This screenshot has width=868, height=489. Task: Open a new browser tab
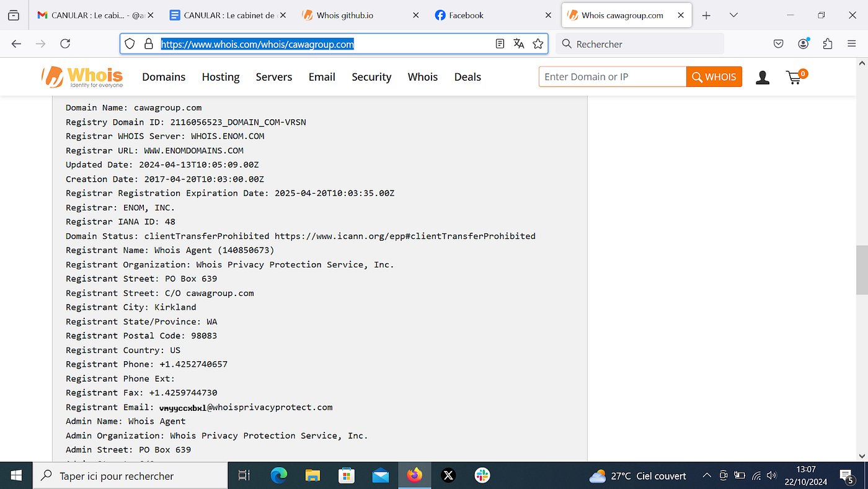coord(706,16)
